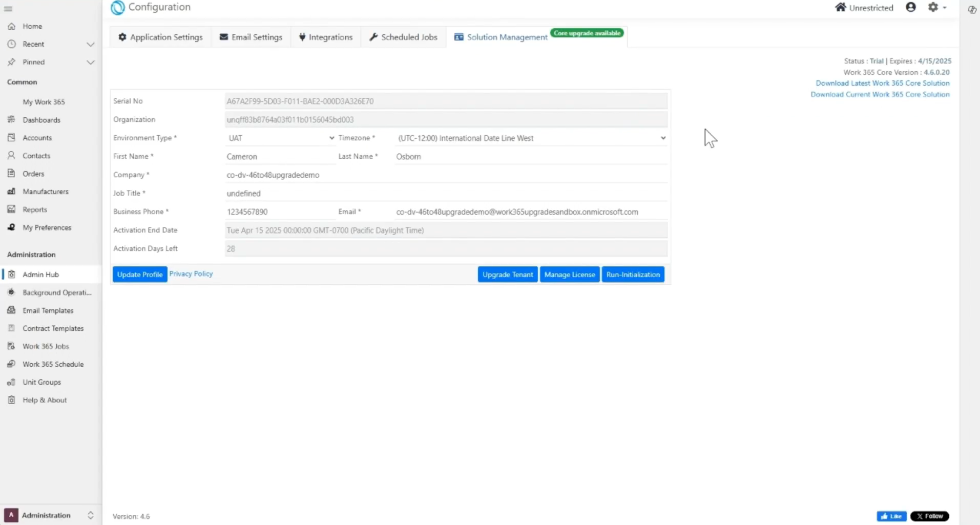Viewport: 980px width, 525px height.
Task: Open the Environment Type dropdown
Action: (280, 138)
